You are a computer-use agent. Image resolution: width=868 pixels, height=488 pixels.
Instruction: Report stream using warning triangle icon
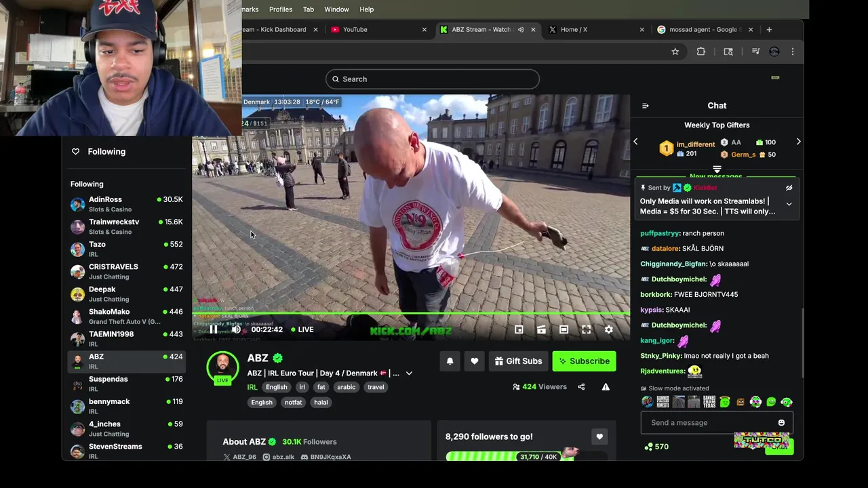click(x=606, y=387)
